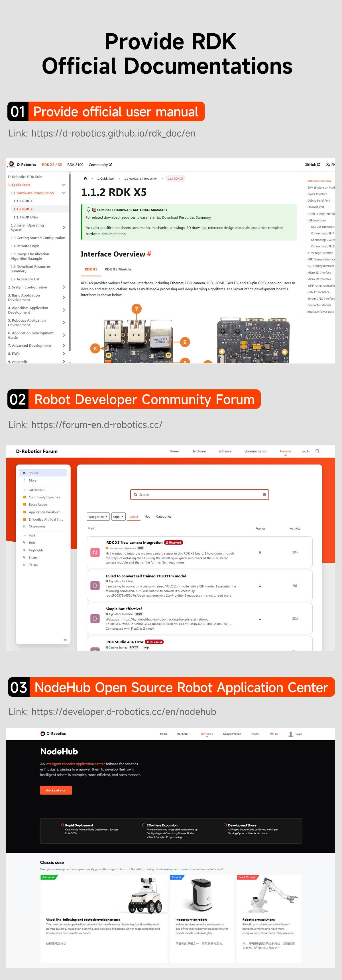Screen dimensions: 342x980
Task: Open the tags dropdown in forum
Action: point(118,517)
